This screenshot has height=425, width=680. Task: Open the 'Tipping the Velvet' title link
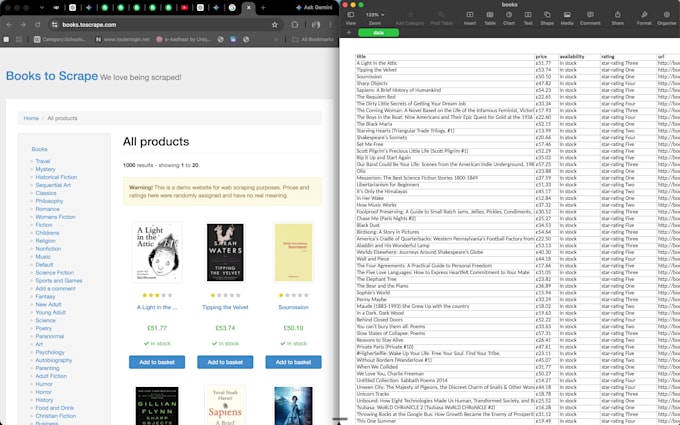coord(225,307)
